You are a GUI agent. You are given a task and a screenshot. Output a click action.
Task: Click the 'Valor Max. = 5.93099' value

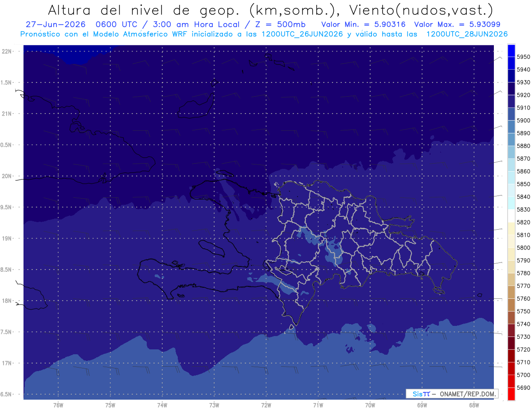(457, 24)
